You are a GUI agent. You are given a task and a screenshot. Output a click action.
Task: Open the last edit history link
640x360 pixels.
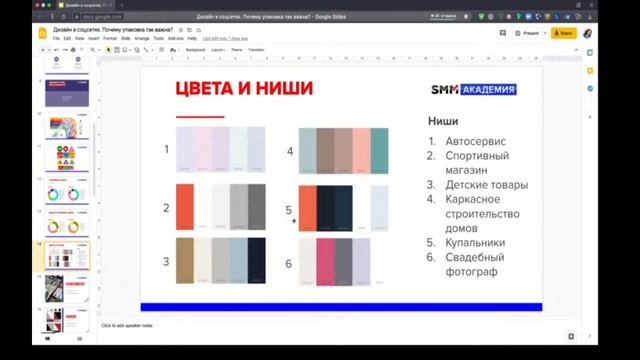tap(225, 38)
